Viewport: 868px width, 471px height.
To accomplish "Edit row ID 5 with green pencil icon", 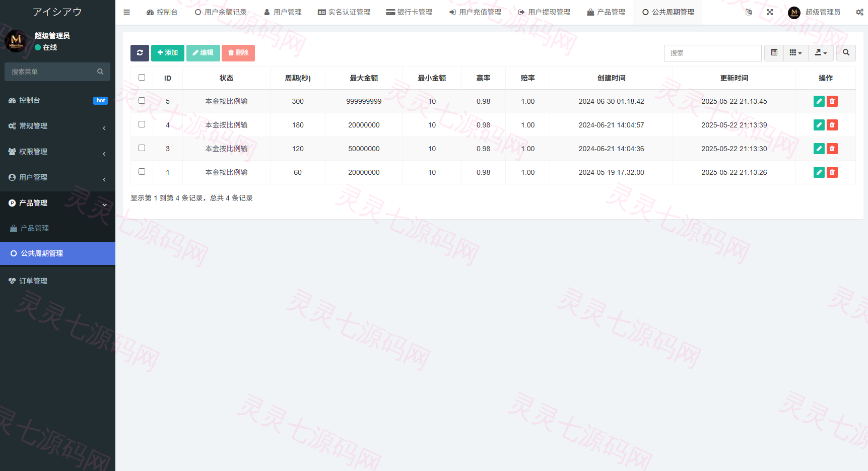I will coord(819,101).
